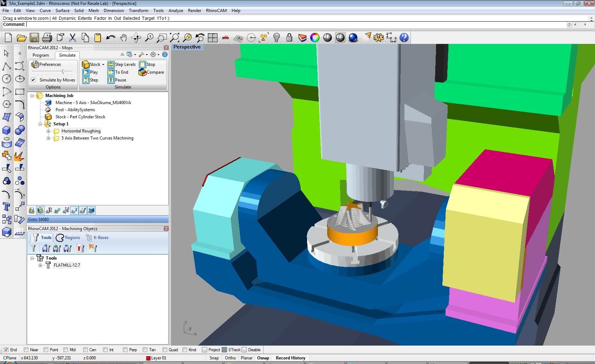Click the Undo arrow icon
The image size is (595, 364).
click(x=110, y=38)
